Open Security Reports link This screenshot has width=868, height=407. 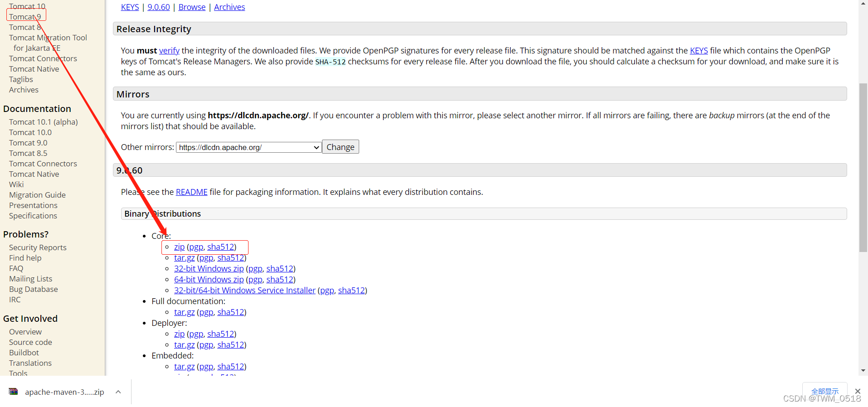point(38,247)
